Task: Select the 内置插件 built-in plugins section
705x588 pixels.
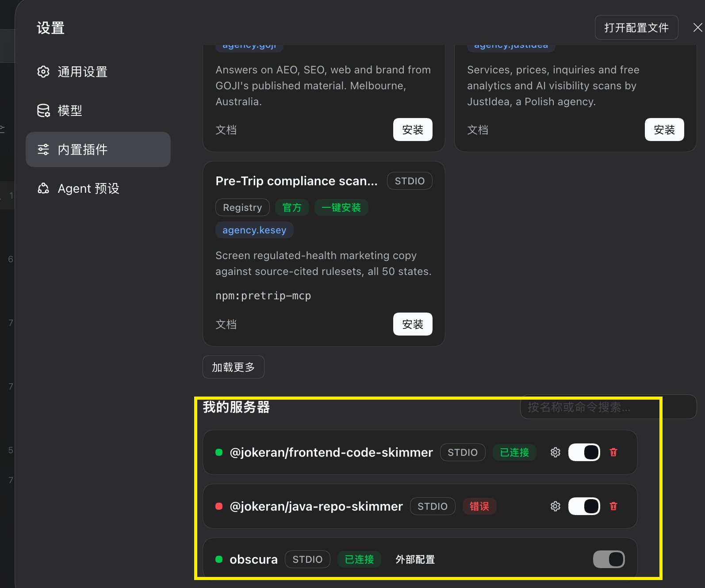Action: tap(98, 149)
